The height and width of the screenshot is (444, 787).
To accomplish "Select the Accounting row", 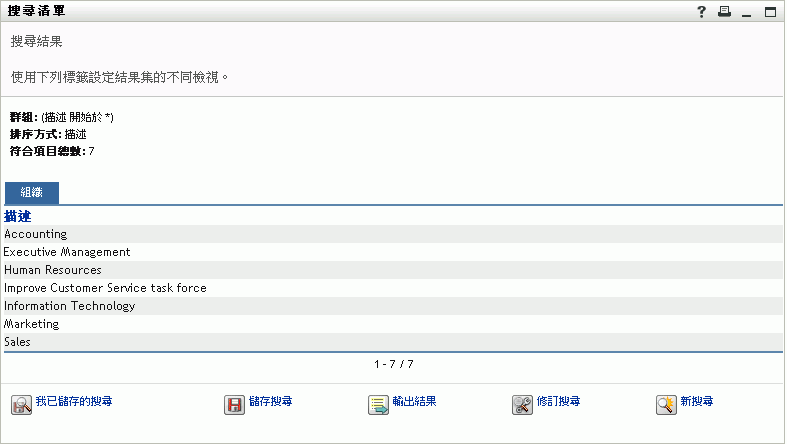I will [35, 234].
